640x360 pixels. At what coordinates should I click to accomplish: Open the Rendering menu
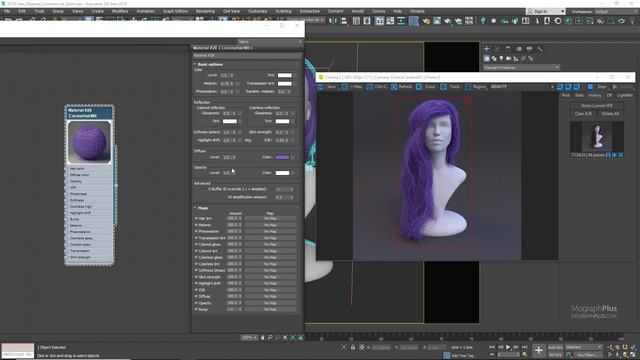205,11
